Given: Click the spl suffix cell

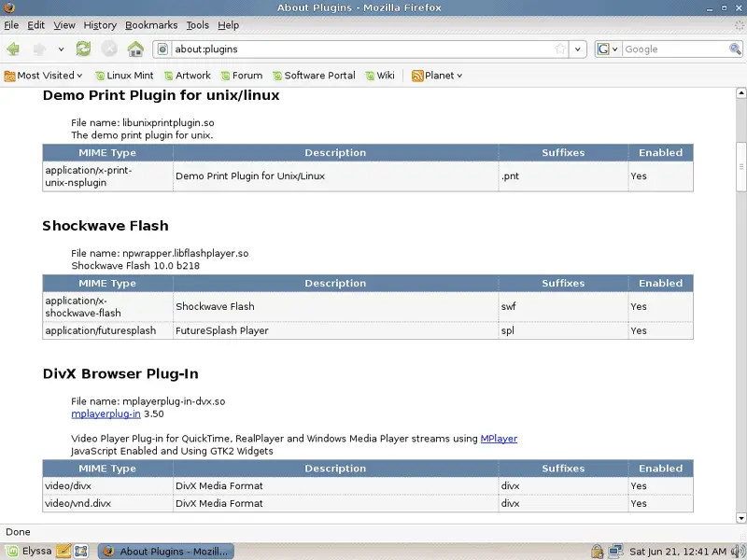Looking at the screenshot, I should tap(563, 330).
